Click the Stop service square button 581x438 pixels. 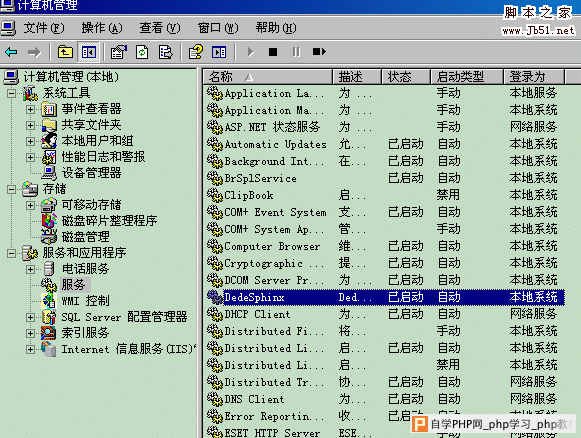(x=273, y=52)
